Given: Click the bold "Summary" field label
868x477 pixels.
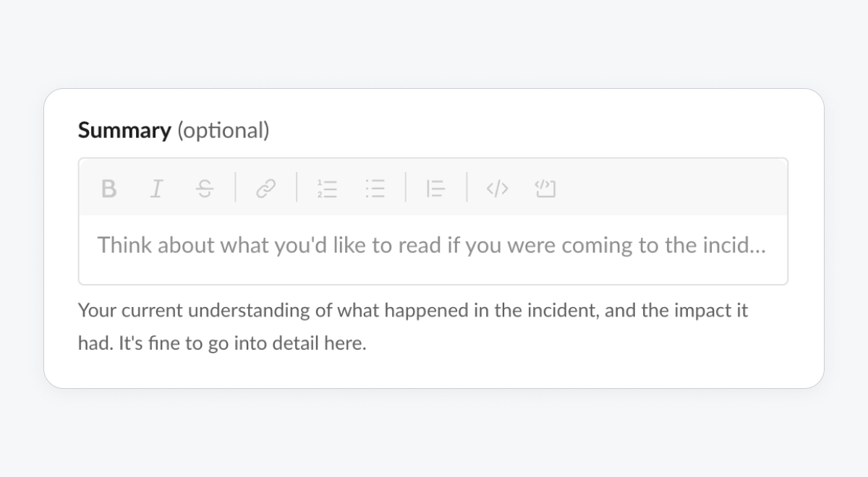Looking at the screenshot, I should pyautogui.click(x=124, y=131).
